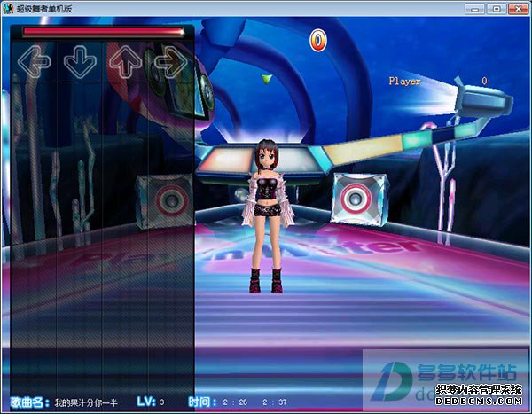Click the game icon in title bar
Image resolution: width=532 pixels, height=414 pixels.
coord(8,9)
